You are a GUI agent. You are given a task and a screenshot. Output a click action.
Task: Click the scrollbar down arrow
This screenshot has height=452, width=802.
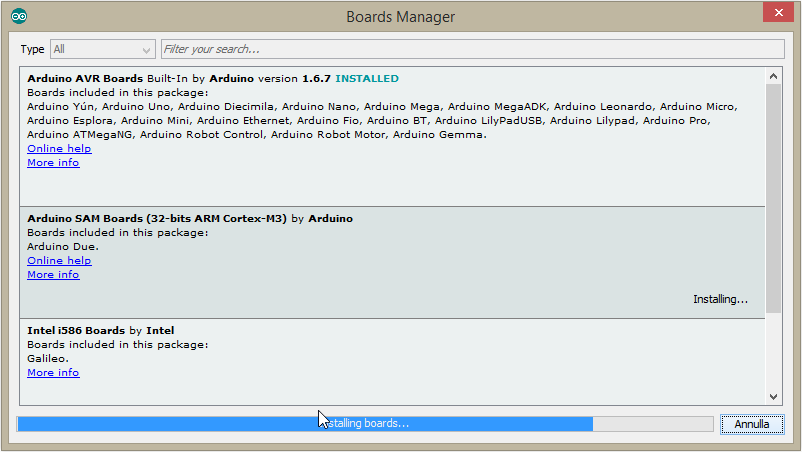pos(773,397)
